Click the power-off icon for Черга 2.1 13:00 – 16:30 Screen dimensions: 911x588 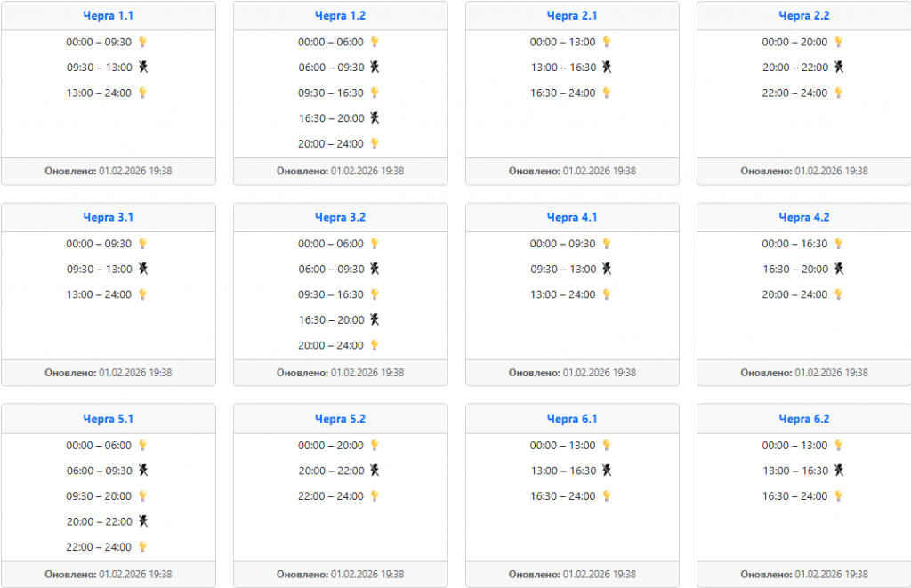tap(607, 68)
